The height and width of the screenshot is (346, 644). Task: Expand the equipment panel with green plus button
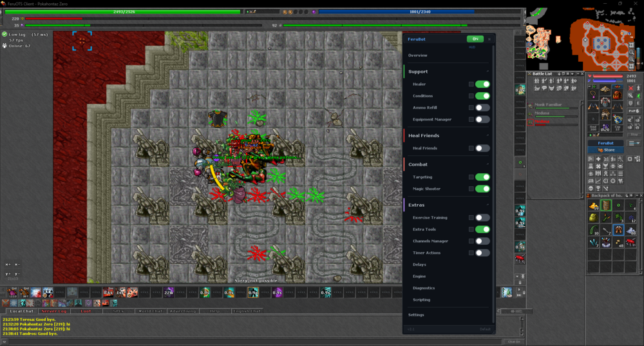pyautogui.click(x=594, y=86)
